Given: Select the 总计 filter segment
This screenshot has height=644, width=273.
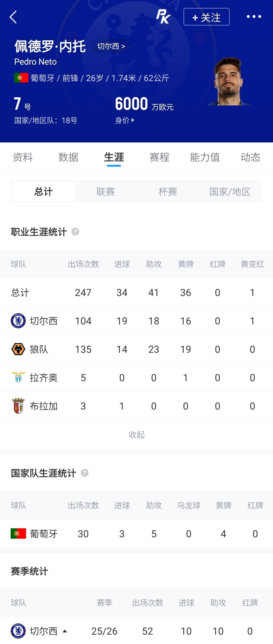Looking at the screenshot, I should click(x=43, y=192).
